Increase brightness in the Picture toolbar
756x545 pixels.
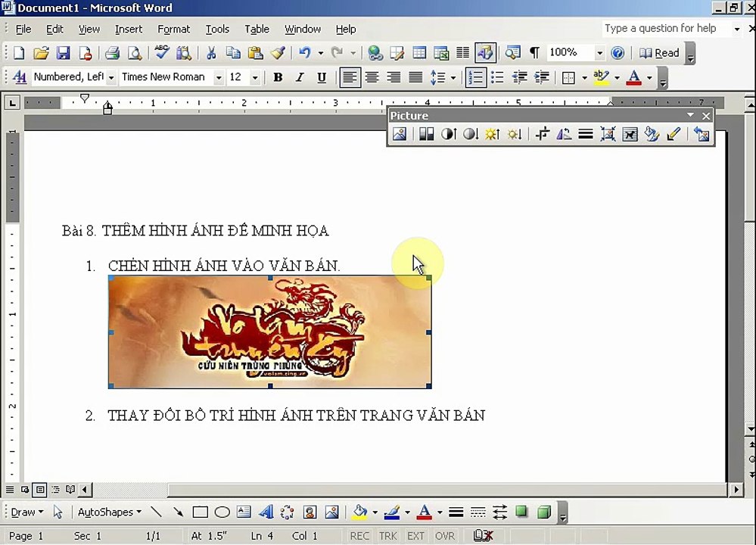pyautogui.click(x=492, y=134)
